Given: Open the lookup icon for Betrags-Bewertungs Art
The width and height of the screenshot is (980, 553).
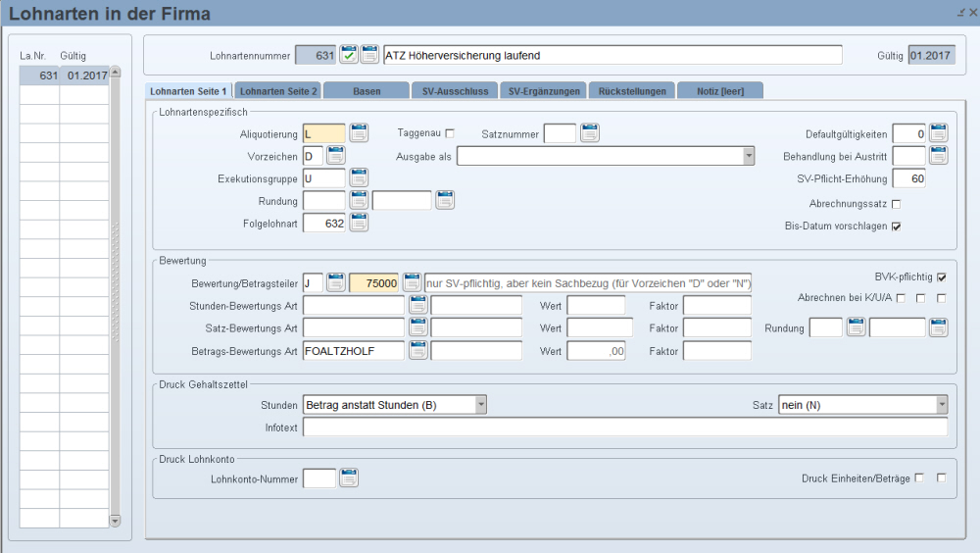Looking at the screenshot, I should coord(417,350).
